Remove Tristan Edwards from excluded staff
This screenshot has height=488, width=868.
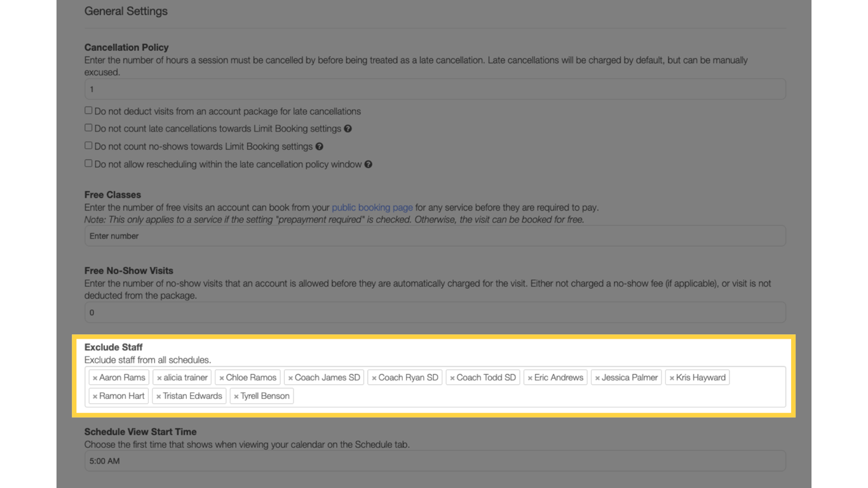[x=159, y=396]
